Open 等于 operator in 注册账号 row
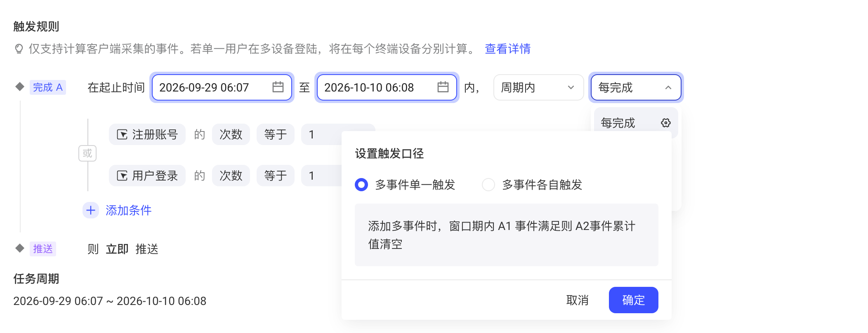The image size is (868, 333). (x=276, y=134)
